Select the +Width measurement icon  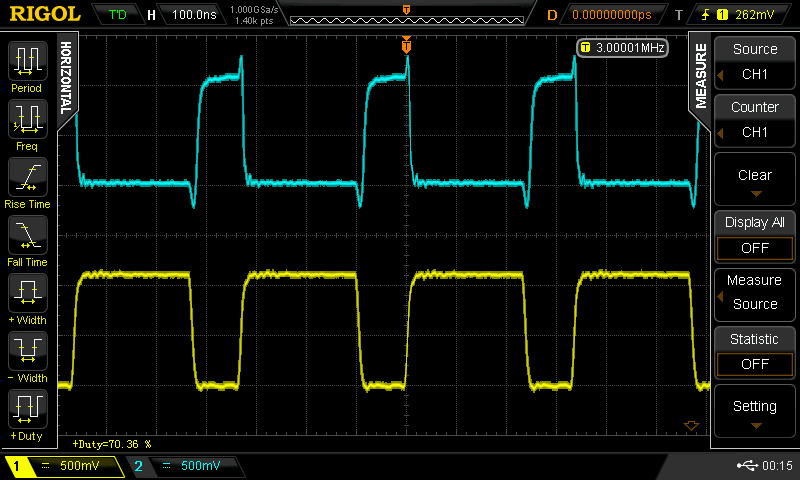click(28, 293)
